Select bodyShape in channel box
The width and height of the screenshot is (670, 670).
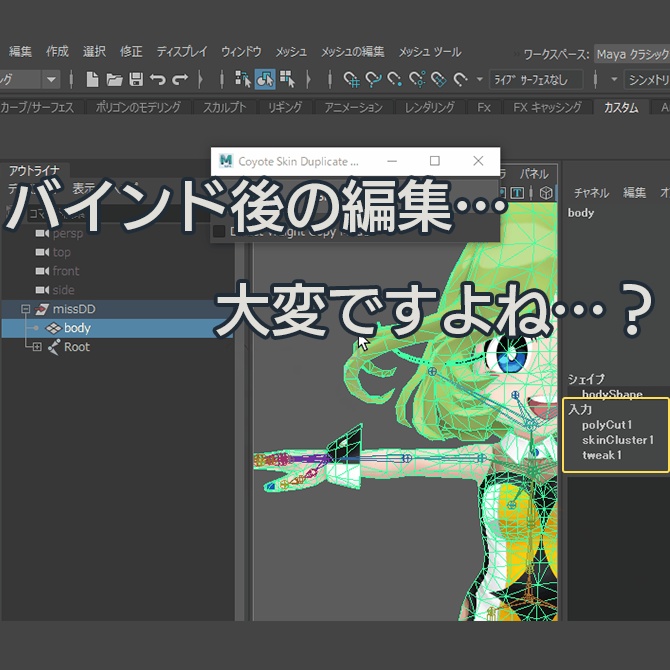coord(612,394)
